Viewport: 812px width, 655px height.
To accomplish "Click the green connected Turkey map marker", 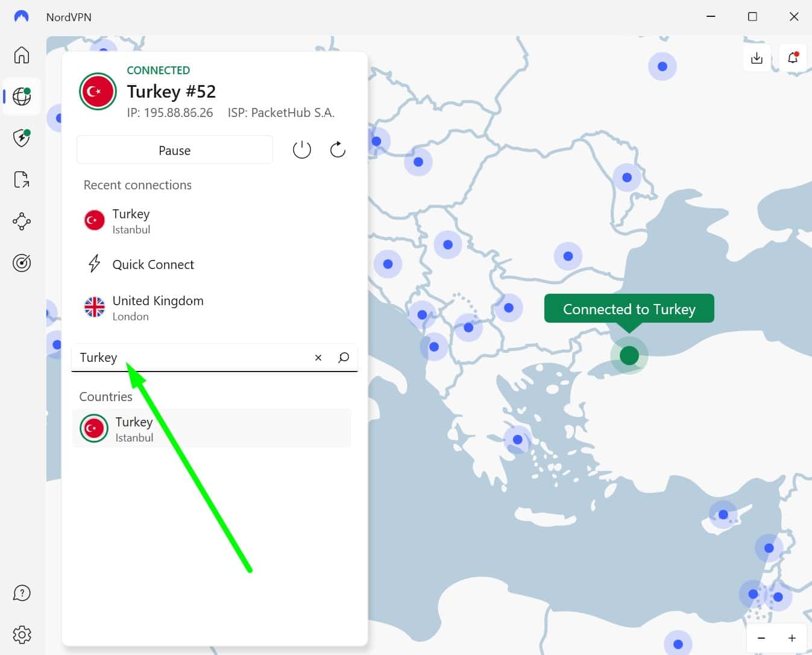I will click(629, 355).
